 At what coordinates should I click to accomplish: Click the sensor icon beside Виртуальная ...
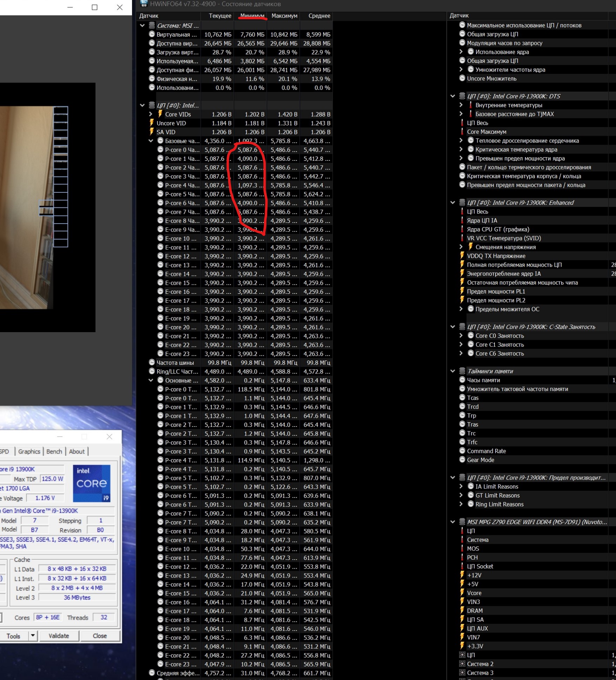coord(152,34)
